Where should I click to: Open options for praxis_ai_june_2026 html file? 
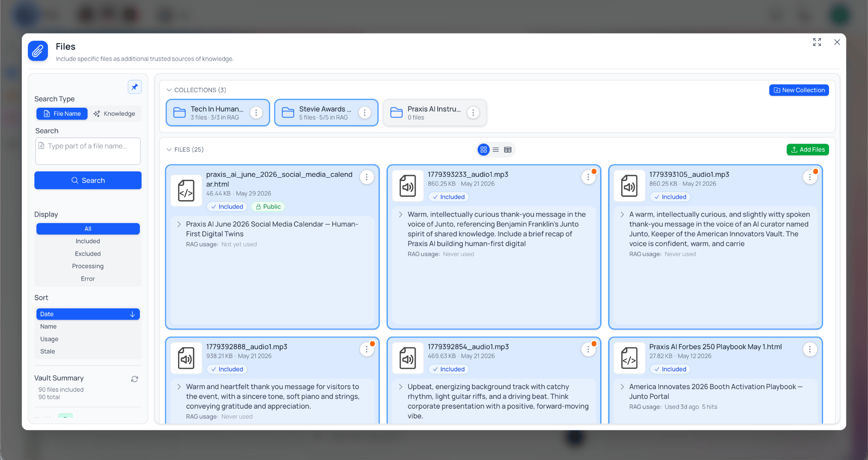tap(367, 177)
